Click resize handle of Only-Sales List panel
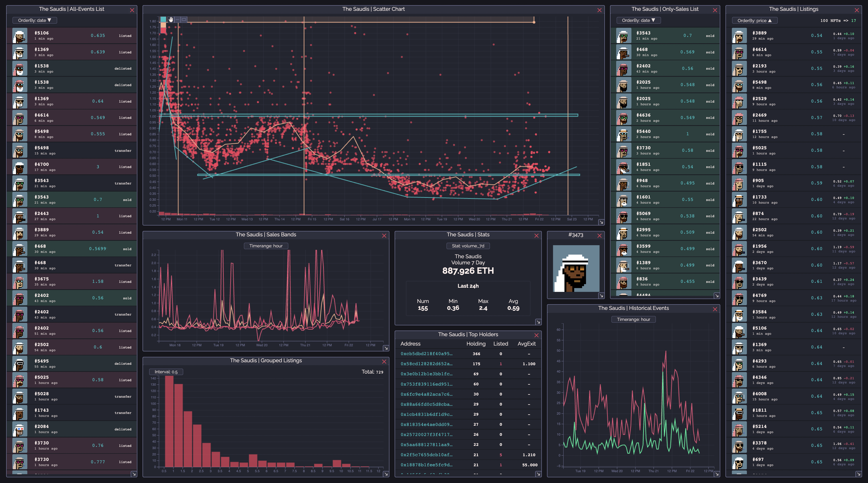 [x=717, y=296]
